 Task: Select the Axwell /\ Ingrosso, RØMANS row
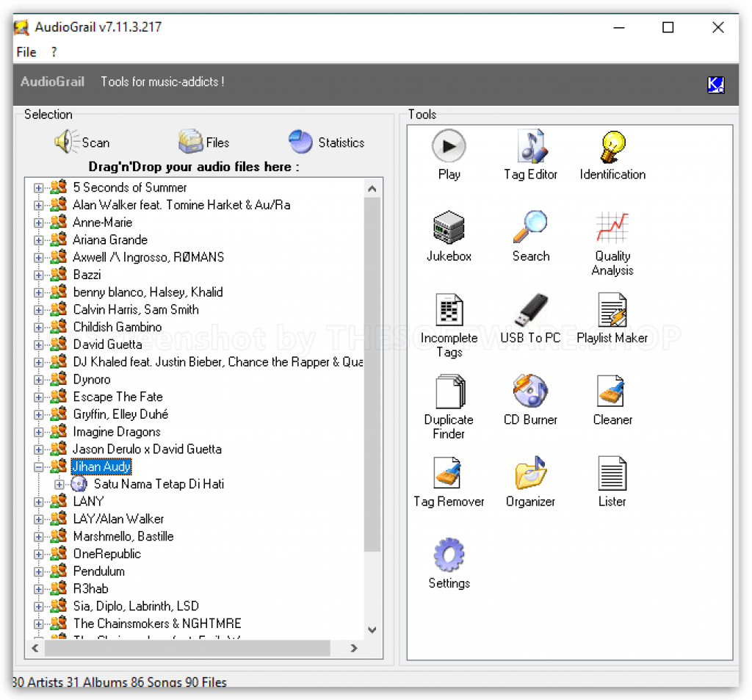[148, 258]
